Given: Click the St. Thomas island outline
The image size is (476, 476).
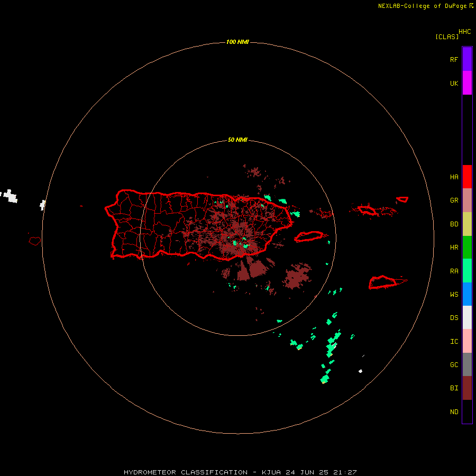Looking at the screenshot, I should pos(367,210).
